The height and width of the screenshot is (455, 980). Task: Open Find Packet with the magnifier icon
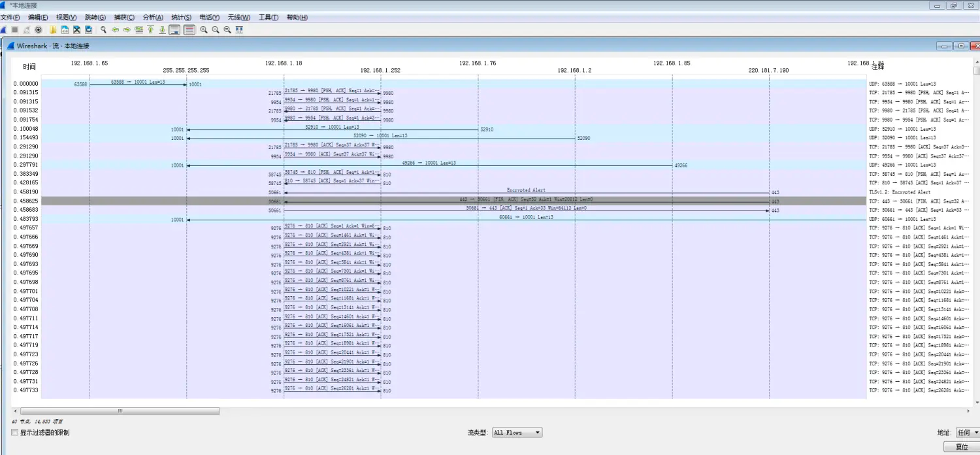[x=103, y=29]
